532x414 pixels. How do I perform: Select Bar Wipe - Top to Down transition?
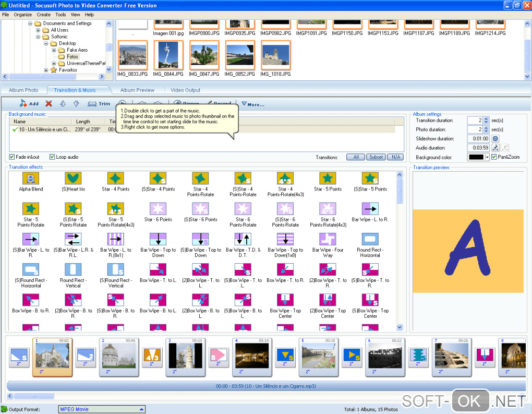click(x=158, y=239)
